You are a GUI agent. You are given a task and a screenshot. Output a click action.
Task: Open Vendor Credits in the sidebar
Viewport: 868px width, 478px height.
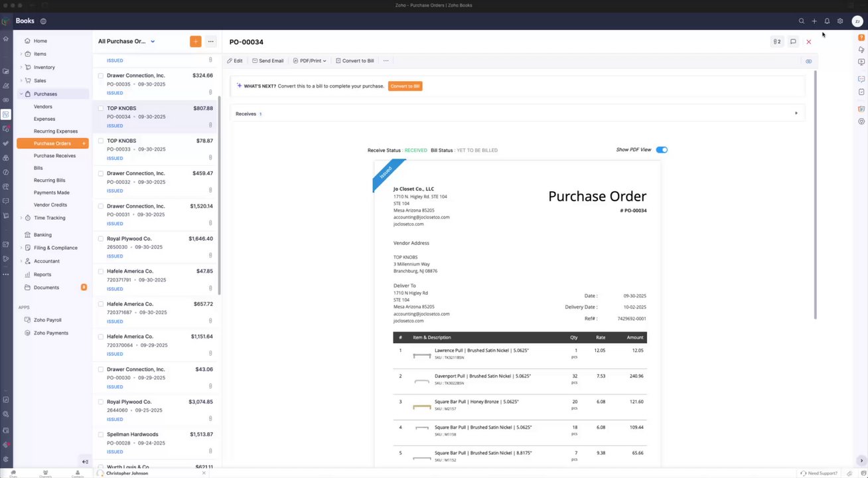point(50,204)
